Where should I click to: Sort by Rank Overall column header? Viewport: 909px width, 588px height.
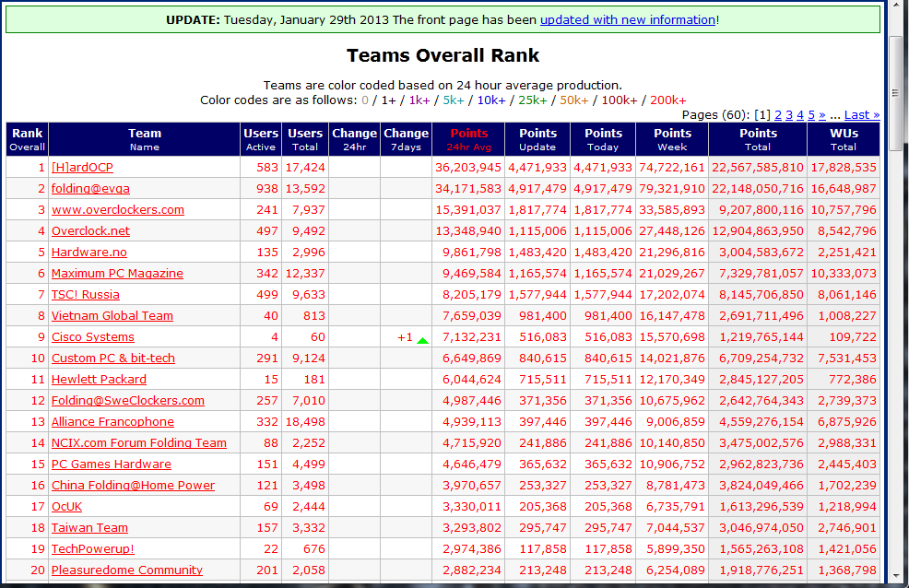pyautogui.click(x=28, y=139)
